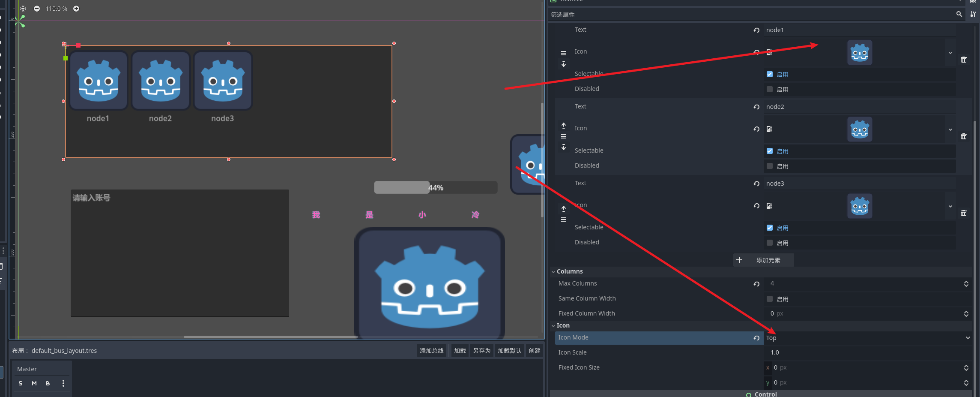
Task: Click the 添加元素 add element button
Action: (764, 260)
